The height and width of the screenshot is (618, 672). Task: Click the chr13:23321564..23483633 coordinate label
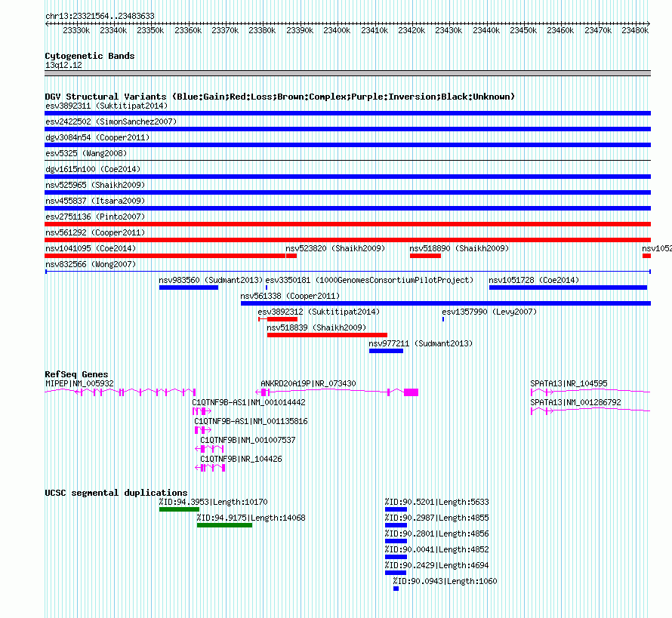100,16
